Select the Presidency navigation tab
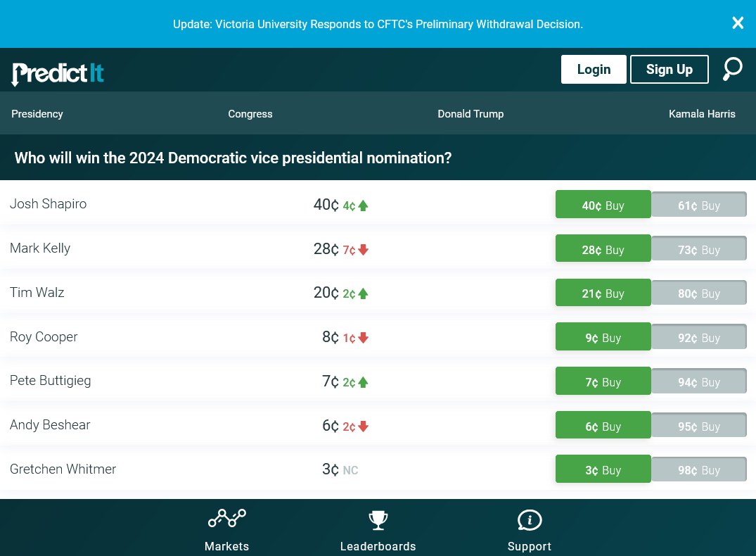This screenshot has height=556, width=756. [x=37, y=114]
